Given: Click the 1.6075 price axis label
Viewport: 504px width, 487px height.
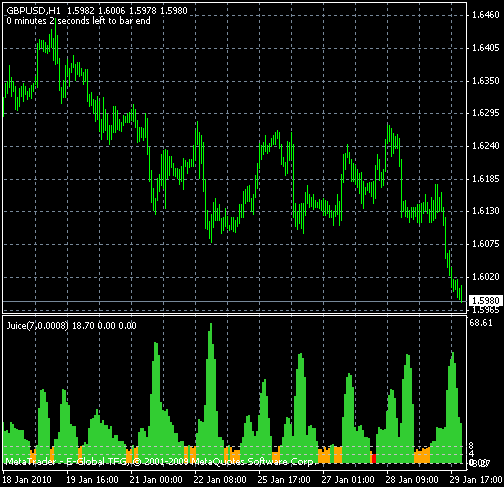Looking at the screenshot, I should pos(486,244).
